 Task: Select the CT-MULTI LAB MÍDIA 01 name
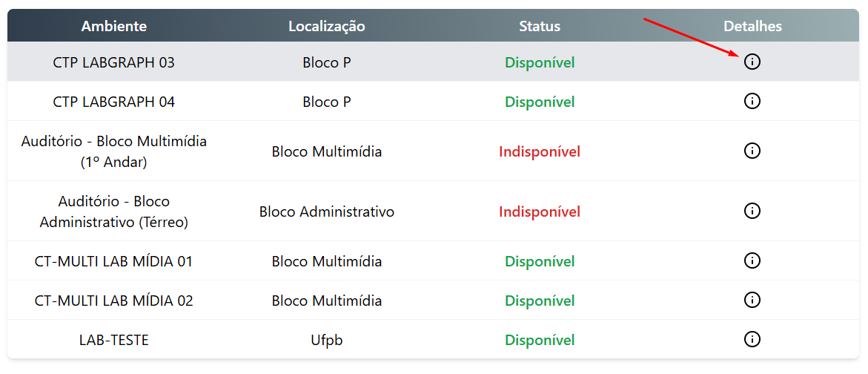tap(114, 261)
